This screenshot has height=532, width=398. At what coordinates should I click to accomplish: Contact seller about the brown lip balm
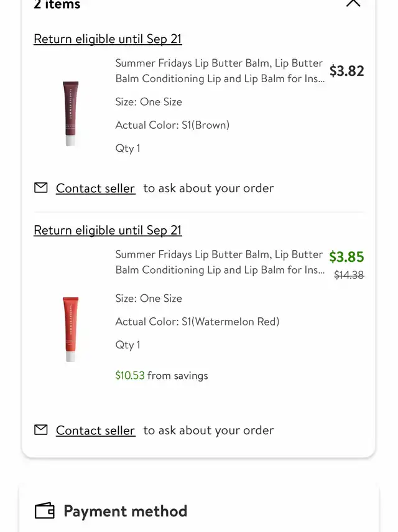click(x=96, y=189)
